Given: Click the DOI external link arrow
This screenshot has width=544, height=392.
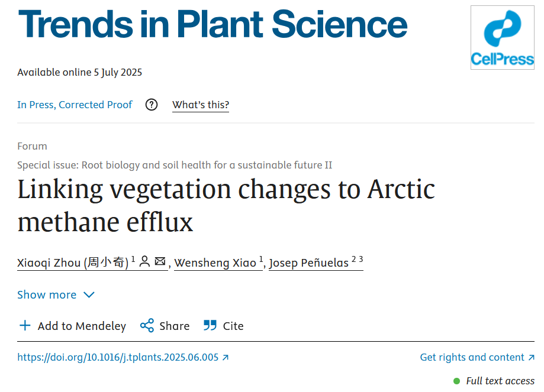Looking at the screenshot, I should (226, 357).
